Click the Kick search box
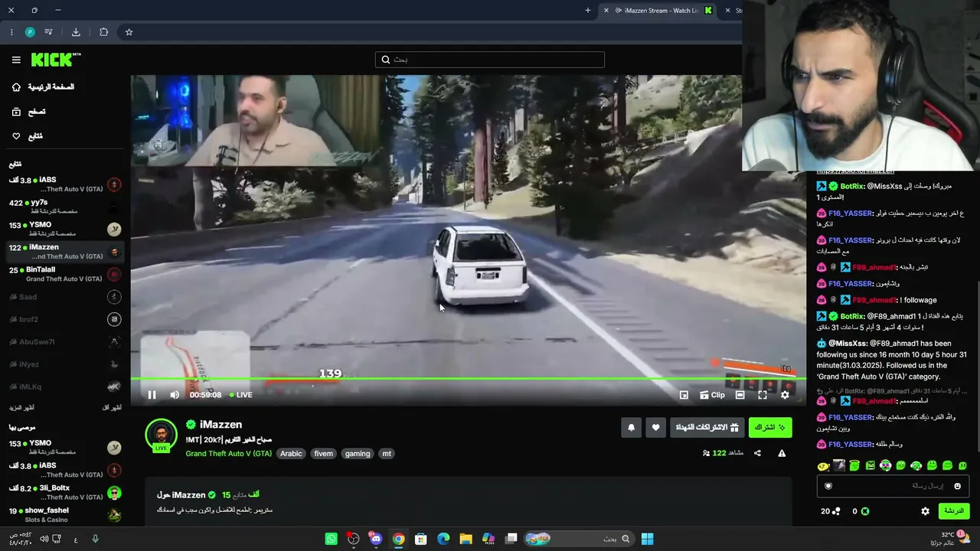The height and width of the screenshot is (551, 980). click(x=490, y=60)
